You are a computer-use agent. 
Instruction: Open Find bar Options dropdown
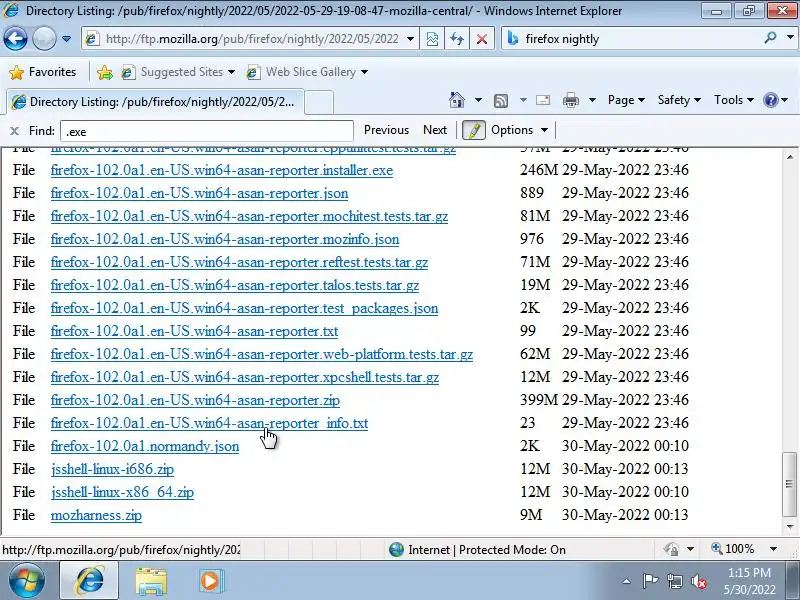tap(519, 130)
